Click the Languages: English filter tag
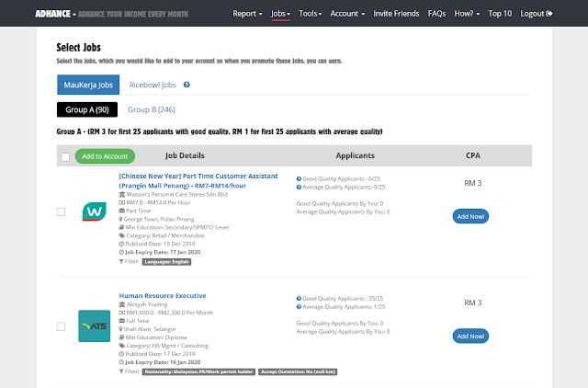Screen dimensions: 588x388 coord(166,262)
